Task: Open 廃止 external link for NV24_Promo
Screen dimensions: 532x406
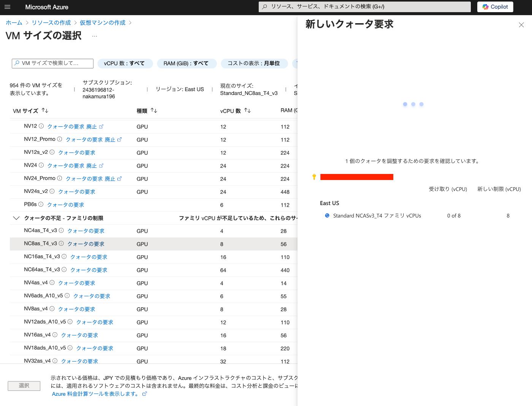Action: coord(113,179)
